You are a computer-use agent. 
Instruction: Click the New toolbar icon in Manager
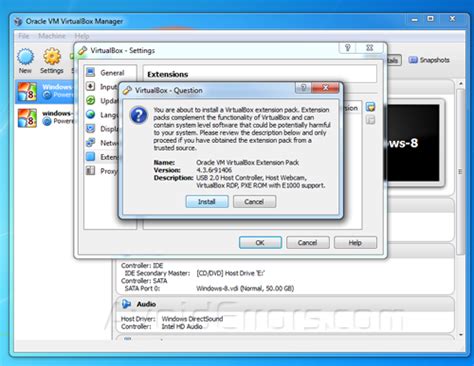[x=25, y=61]
